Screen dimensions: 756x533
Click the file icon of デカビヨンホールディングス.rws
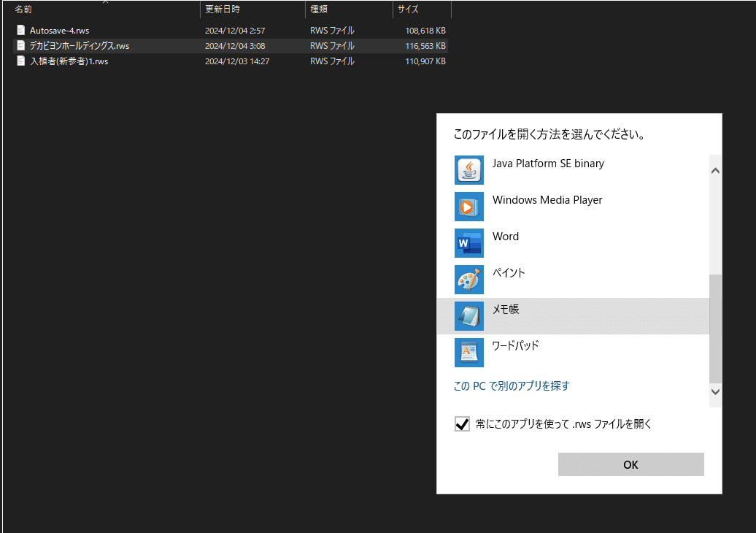[x=20, y=45]
